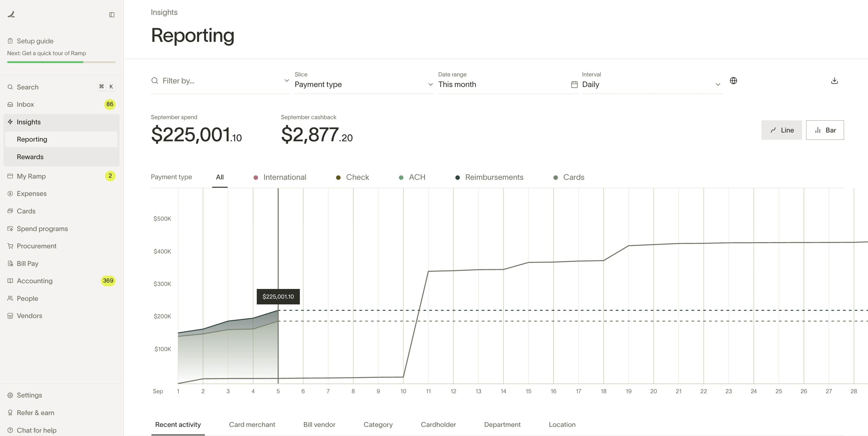The image size is (868, 436).
Task: Open Bill Pay from sidebar
Action: [28, 263]
